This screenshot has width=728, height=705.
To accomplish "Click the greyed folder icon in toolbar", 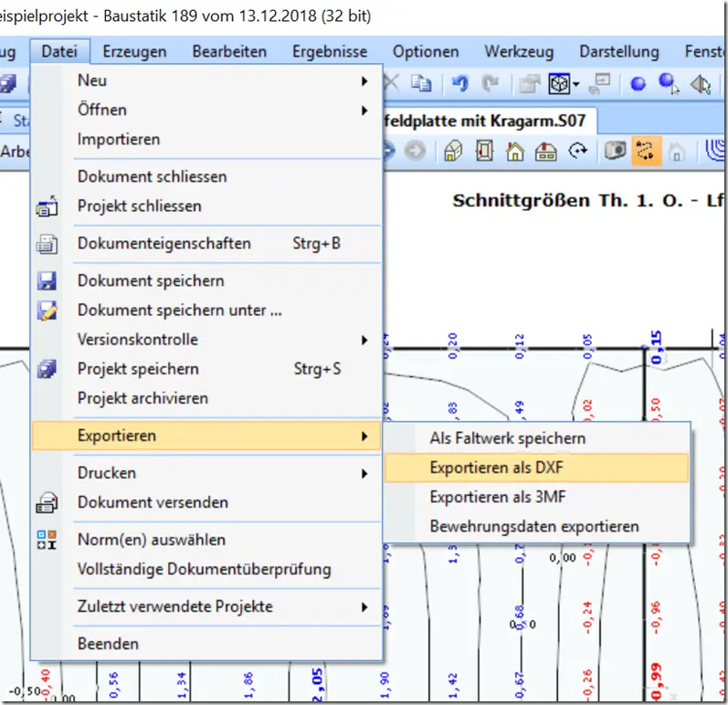I will click(529, 84).
